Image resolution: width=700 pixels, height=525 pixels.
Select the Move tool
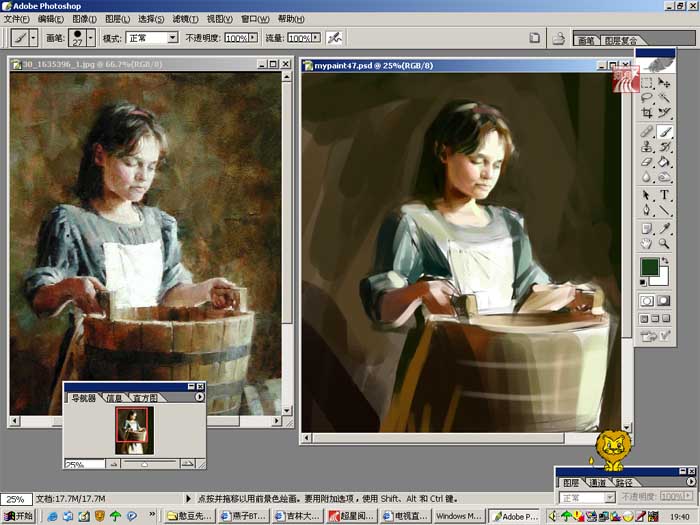(x=664, y=83)
